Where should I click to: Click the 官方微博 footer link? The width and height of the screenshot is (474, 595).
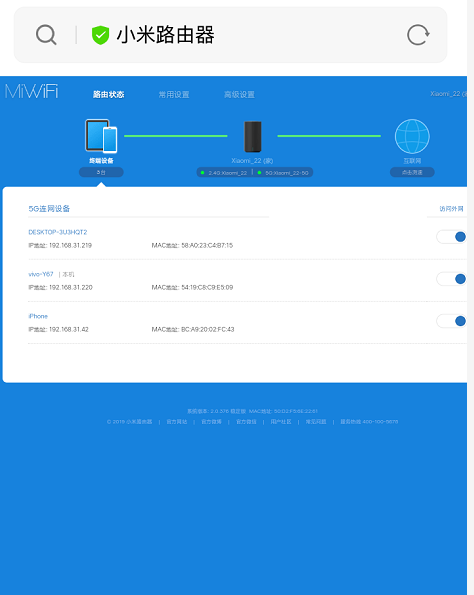click(x=211, y=422)
